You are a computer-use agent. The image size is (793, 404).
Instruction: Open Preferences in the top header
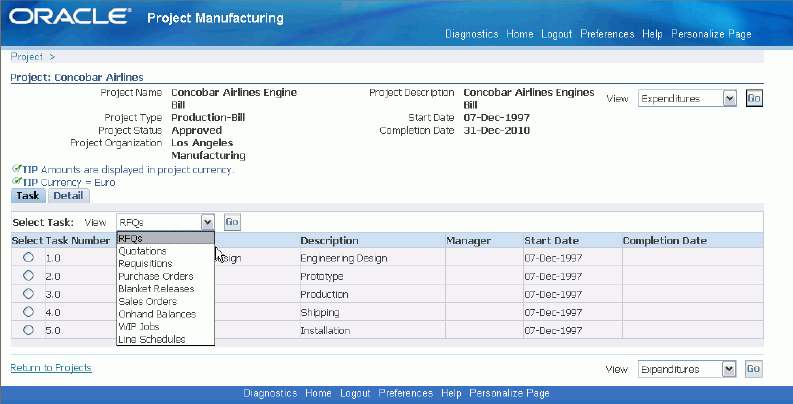pyautogui.click(x=607, y=34)
